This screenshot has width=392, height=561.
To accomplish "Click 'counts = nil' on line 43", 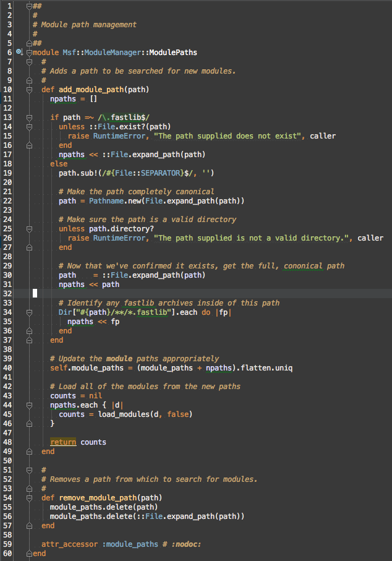I will (76, 396).
